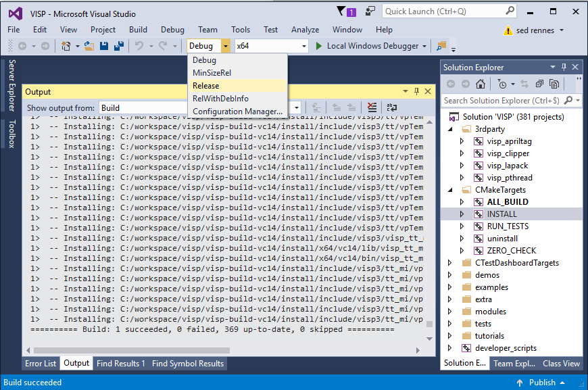Start the Local Windows Debugger
This screenshot has width=588, height=390.
point(368,46)
